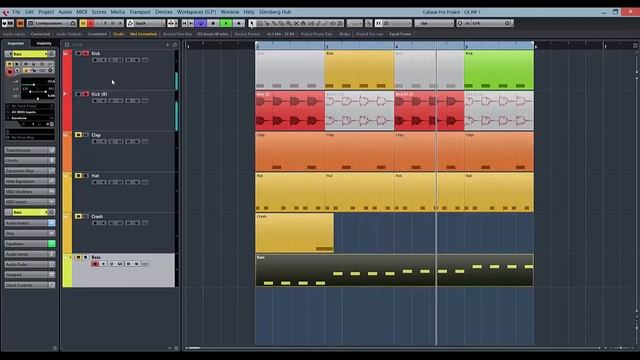Click the inspector pan slider
Screen dimensions: 640x360
pos(38,91)
